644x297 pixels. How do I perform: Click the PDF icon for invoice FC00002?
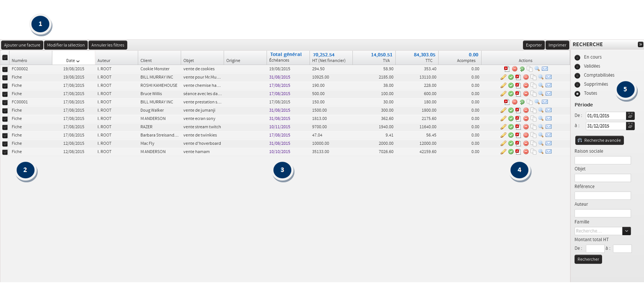click(x=506, y=69)
